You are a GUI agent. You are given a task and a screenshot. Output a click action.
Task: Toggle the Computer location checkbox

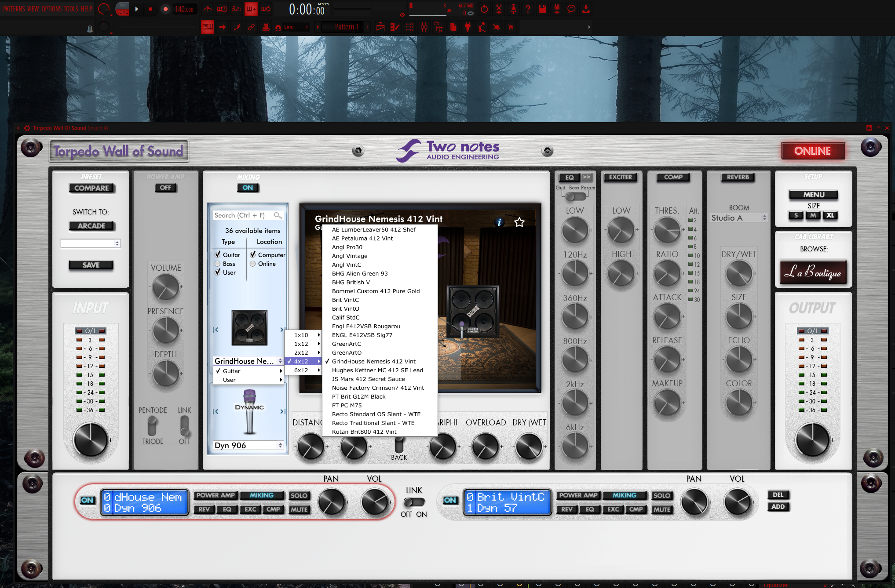[253, 254]
